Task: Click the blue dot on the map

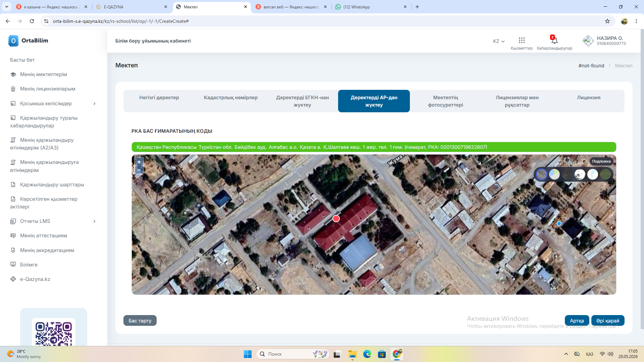Action: [x=559, y=224]
